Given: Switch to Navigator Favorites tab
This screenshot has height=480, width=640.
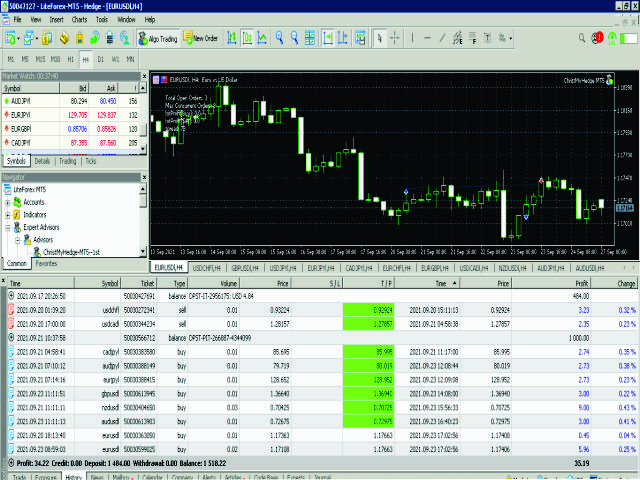Looking at the screenshot, I should click(x=46, y=263).
